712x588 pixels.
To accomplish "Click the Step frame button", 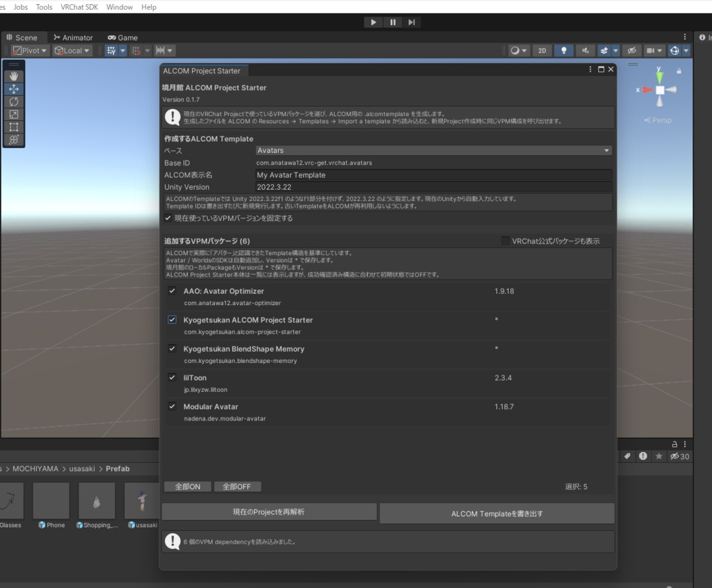I will tap(412, 22).
